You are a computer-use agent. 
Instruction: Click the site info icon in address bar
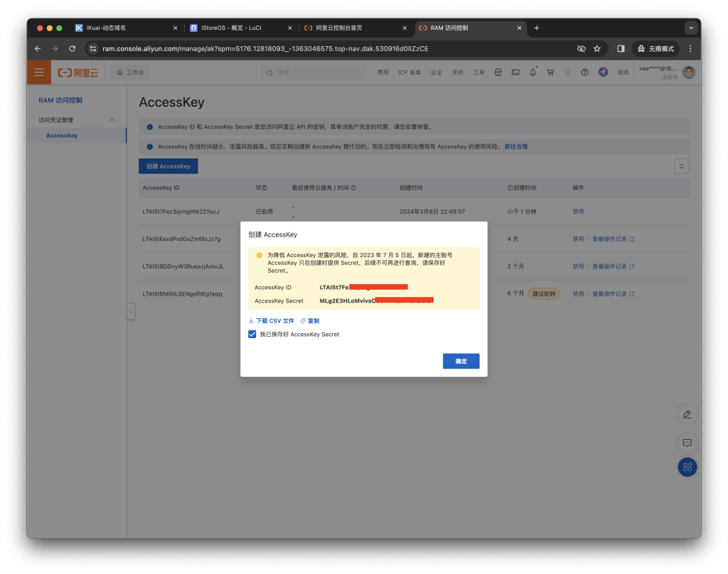pos(93,49)
